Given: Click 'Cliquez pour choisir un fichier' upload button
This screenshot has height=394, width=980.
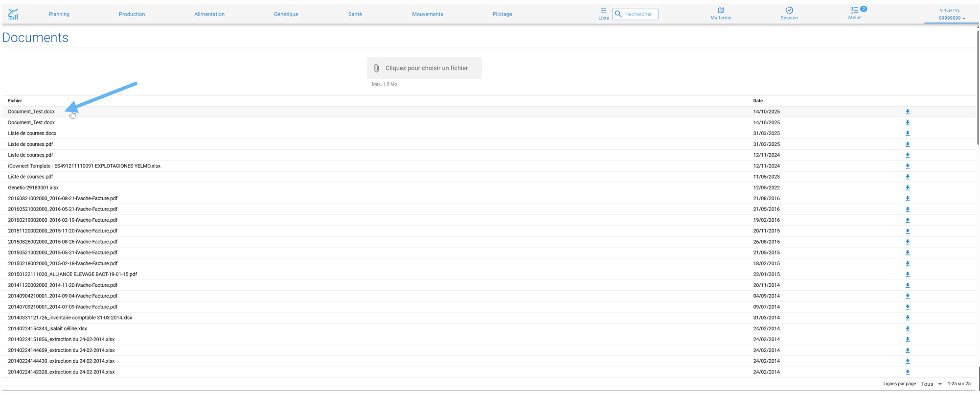Looking at the screenshot, I should point(424,68).
